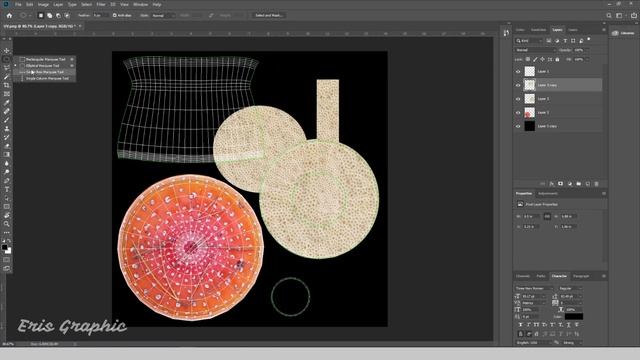Screen dimensions: 640x360
Task: Hide the red mushroom thumbnail layer
Action: point(518,113)
